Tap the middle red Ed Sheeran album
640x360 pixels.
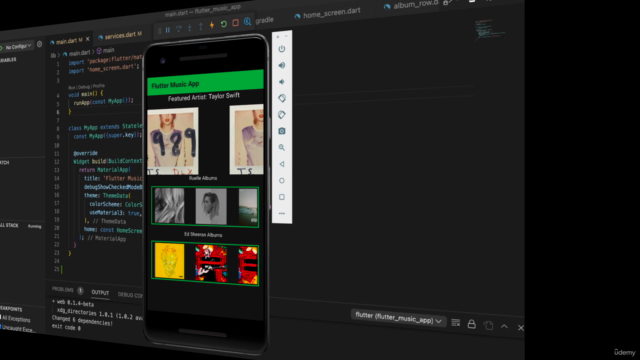pyautogui.click(x=211, y=263)
